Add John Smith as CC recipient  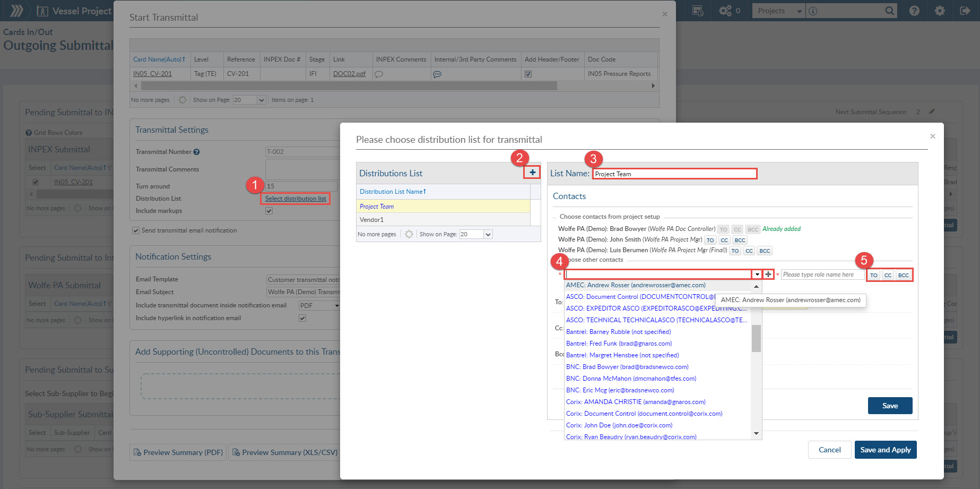click(724, 240)
